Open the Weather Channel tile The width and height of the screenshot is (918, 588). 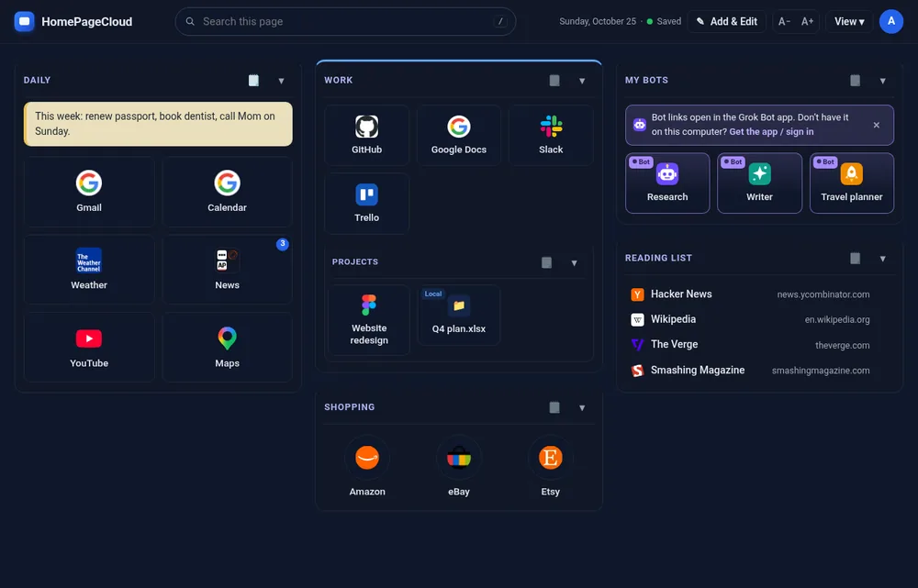[89, 270]
